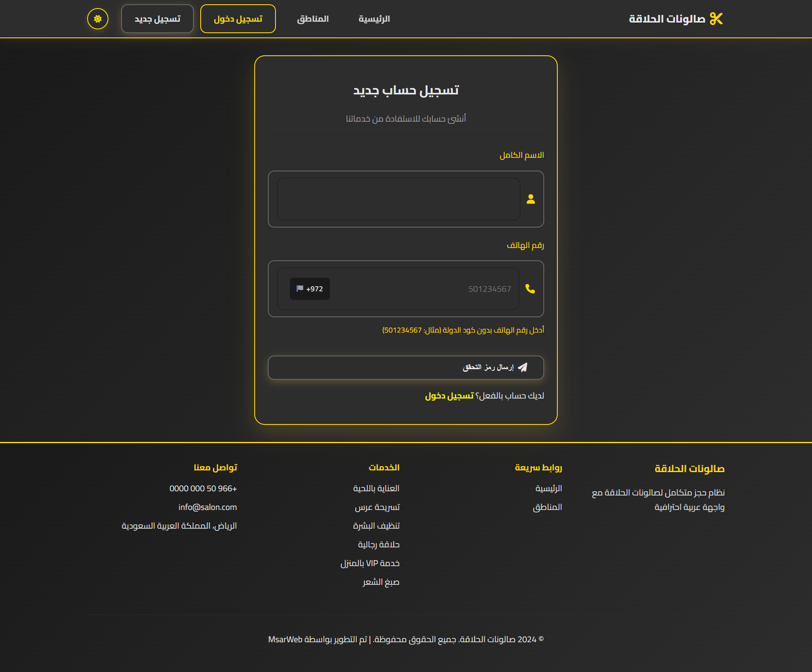Toggle the theme using the sun icon
Screen dimensions: 812x672
(x=97, y=18)
